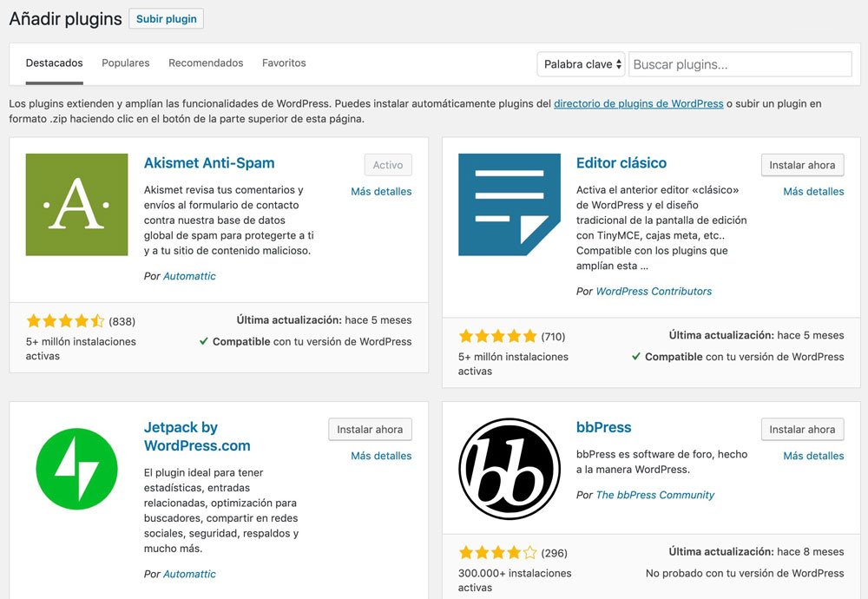Click the green Jetpack plugin icon

(76, 469)
